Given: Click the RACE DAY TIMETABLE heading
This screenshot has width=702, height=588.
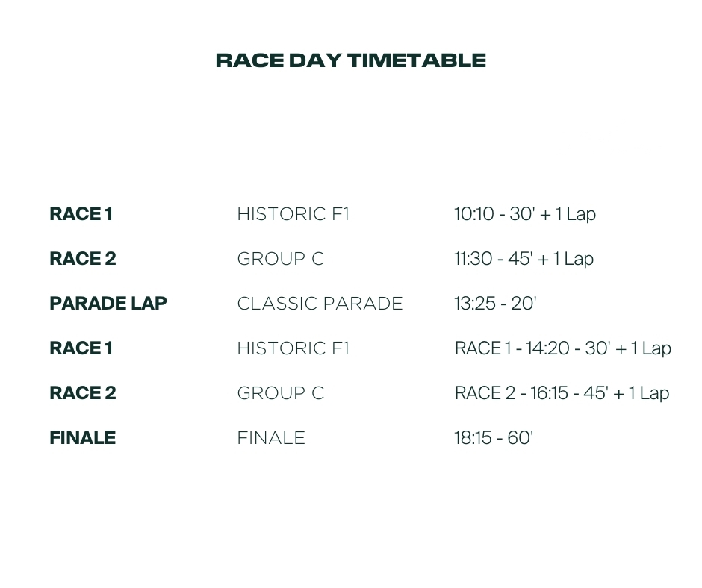Looking at the screenshot, I should pyautogui.click(x=351, y=60).
